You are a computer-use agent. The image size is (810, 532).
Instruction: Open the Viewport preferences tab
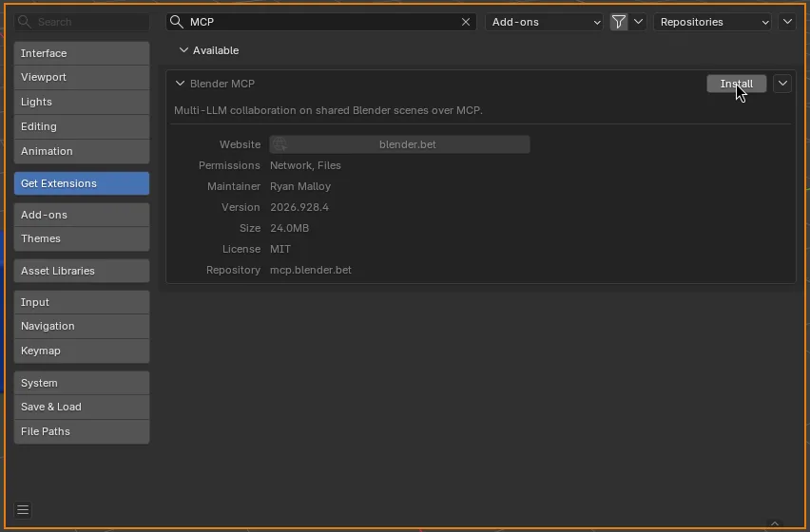point(82,77)
